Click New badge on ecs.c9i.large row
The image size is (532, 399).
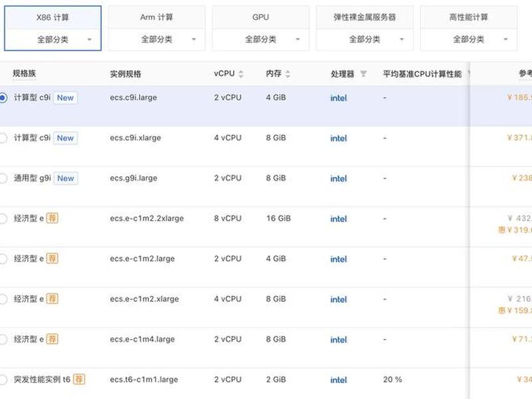[x=65, y=98]
